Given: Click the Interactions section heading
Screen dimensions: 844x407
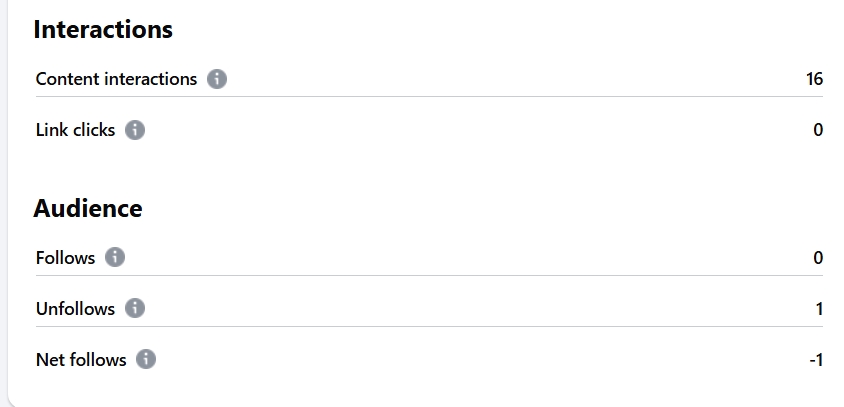Looking at the screenshot, I should (103, 29).
